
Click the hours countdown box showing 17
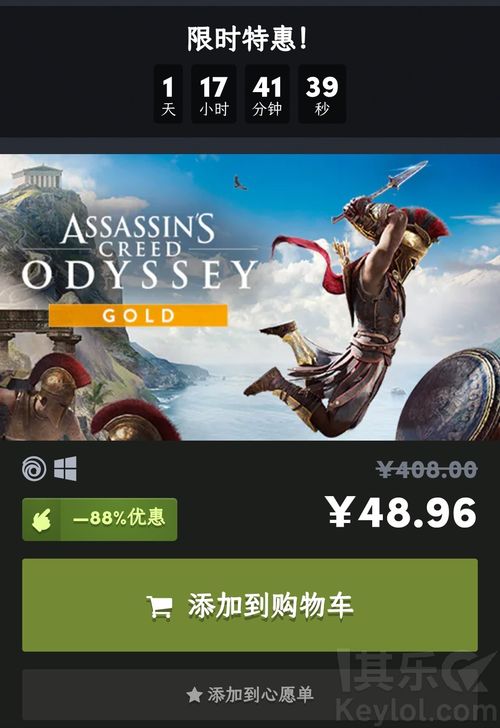point(214,94)
